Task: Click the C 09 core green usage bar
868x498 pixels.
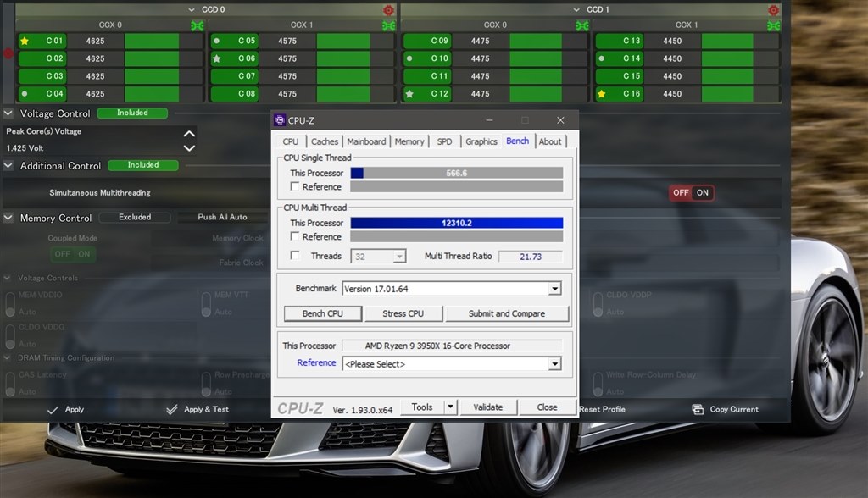Action: click(536, 41)
